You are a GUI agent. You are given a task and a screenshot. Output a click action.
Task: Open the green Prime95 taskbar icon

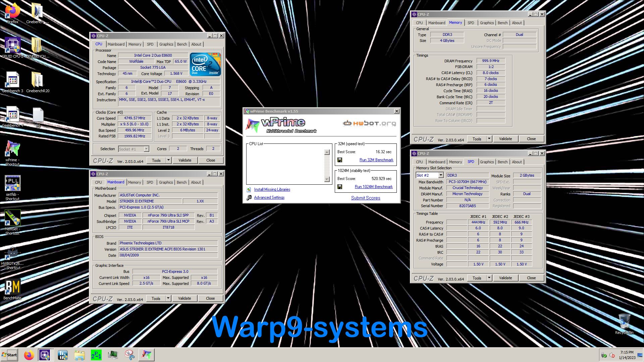[96, 355]
